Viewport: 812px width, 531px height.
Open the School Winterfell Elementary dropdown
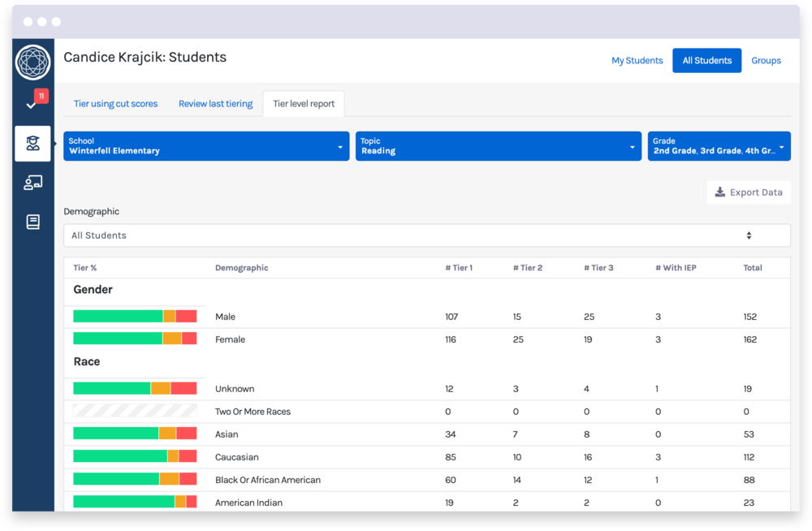pos(206,146)
